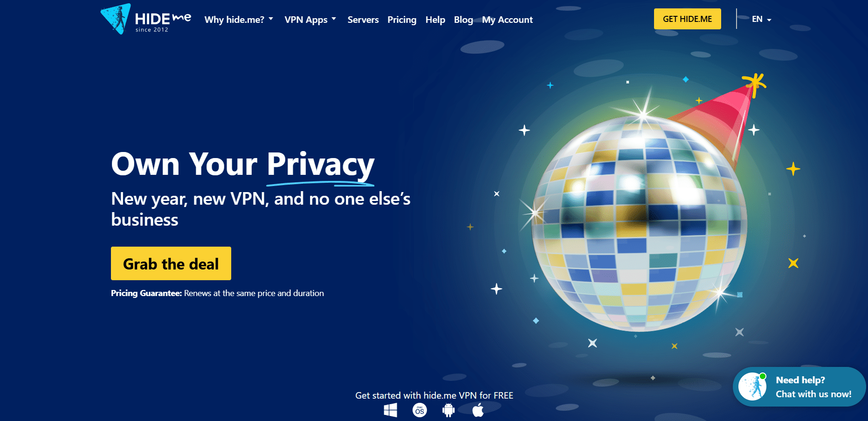The height and width of the screenshot is (421, 868).
Task: Open the Pricing menu item
Action: [x=402, y=20]
